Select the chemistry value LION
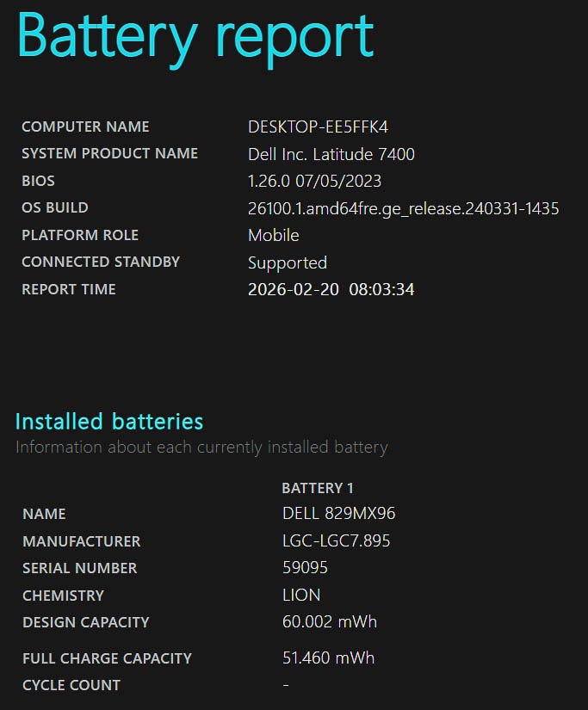This screenshot has width=588, height=710. [x=300, y=595]
